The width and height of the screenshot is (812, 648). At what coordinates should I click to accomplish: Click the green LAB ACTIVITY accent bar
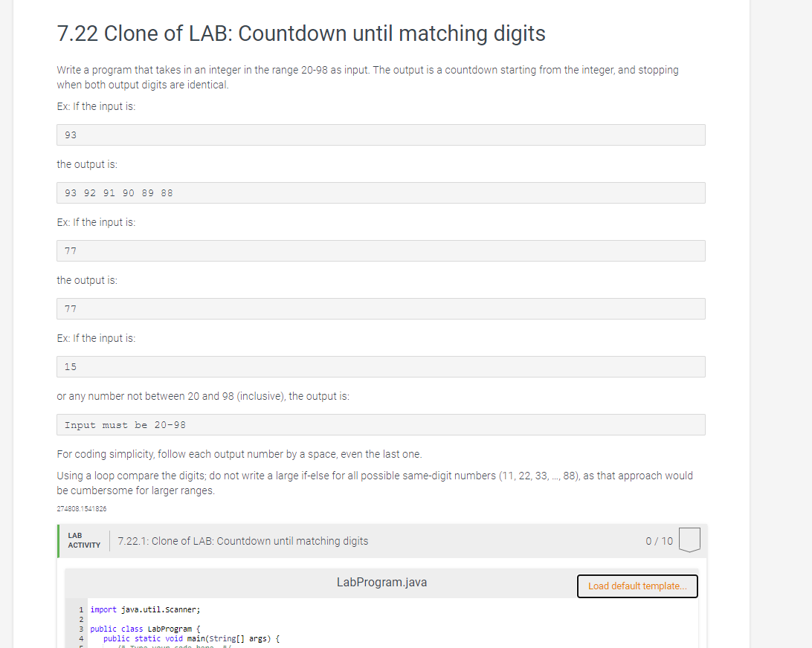pyautogui.click(x=59, y=540)
